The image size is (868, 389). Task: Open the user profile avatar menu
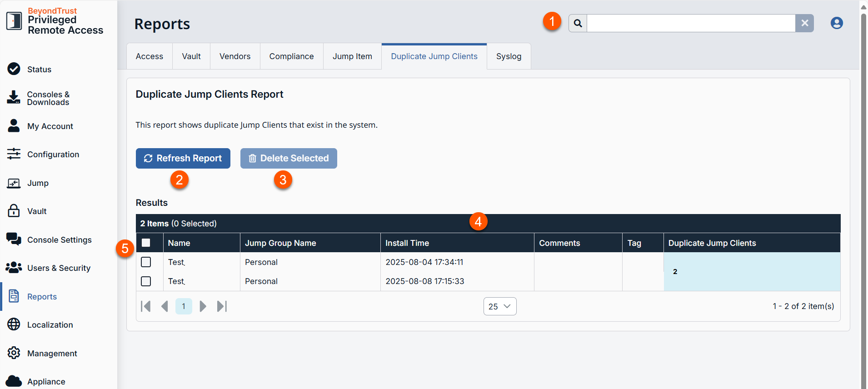(837, 23)
